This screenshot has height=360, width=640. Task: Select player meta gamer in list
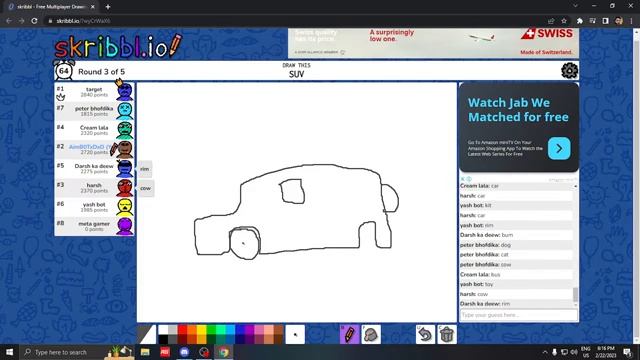click(x=94, y=226)
